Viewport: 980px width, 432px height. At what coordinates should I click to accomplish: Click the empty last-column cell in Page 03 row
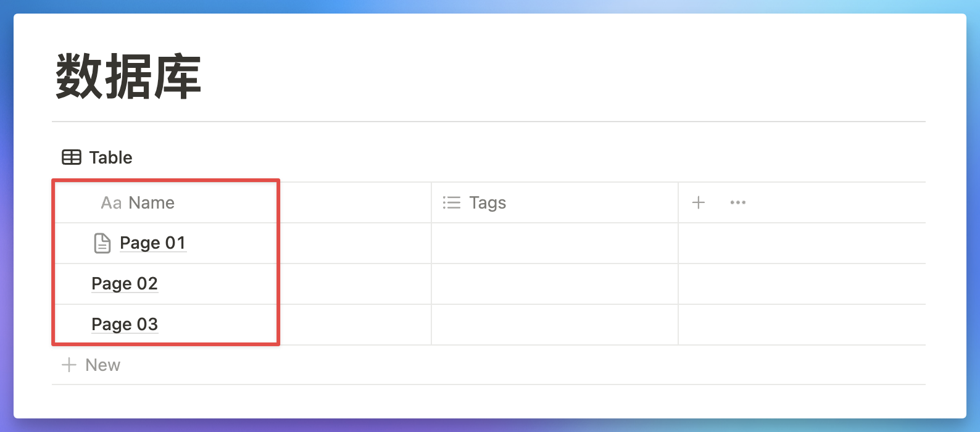801,325
